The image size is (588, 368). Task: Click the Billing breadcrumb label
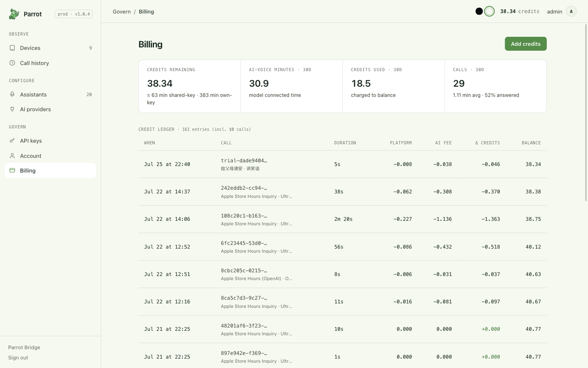(x=146, y=11)
